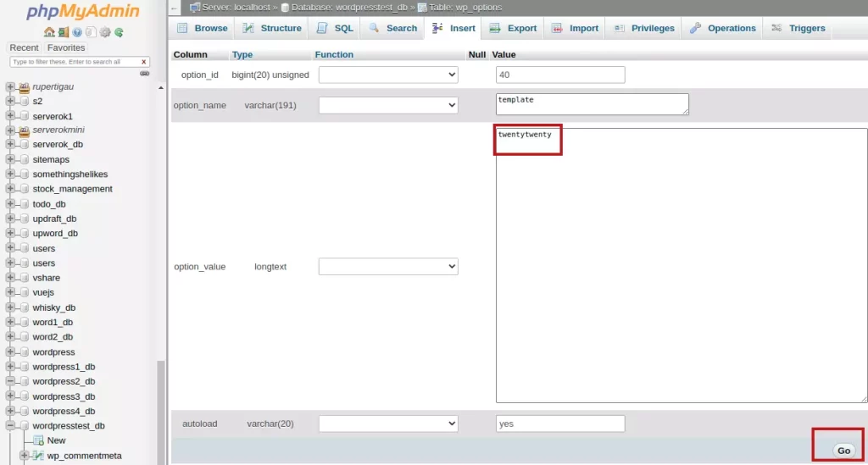The image size is (868, 465).
Task: Expand the word1_db database node
Action: click(10, 322)
